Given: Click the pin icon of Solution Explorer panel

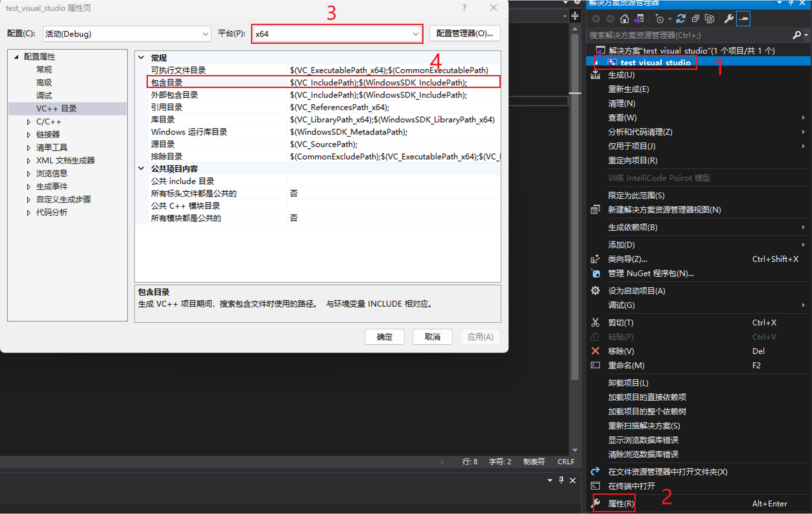Looking at the screenshot, I should (791, 3).
